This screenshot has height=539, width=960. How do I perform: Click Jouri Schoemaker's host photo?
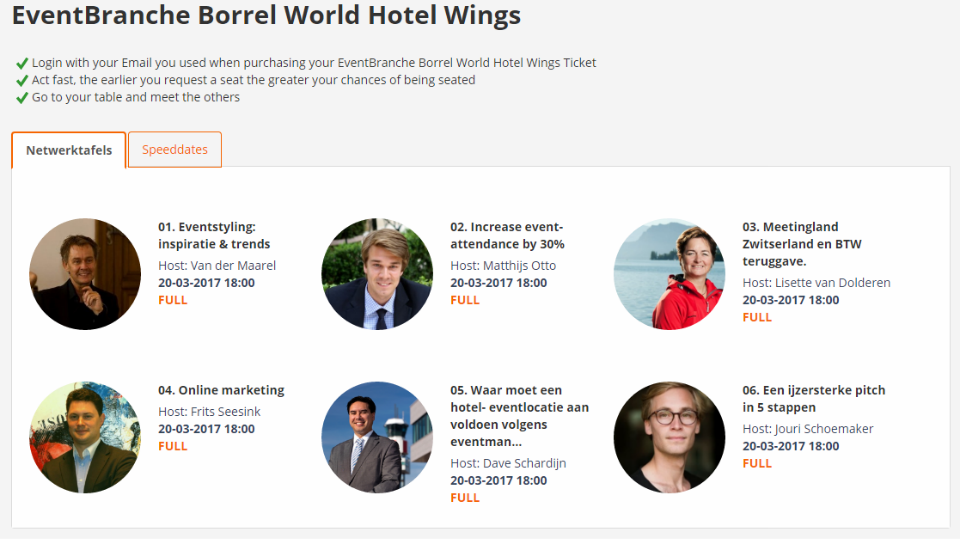669,437
